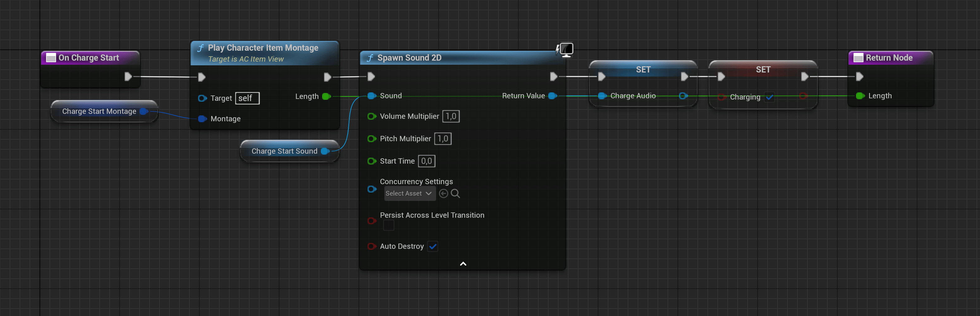Click Spawn Sound 2D exec output pin
Screen dimensions: 980x316
pyautogui.click(x=554, y=77)
